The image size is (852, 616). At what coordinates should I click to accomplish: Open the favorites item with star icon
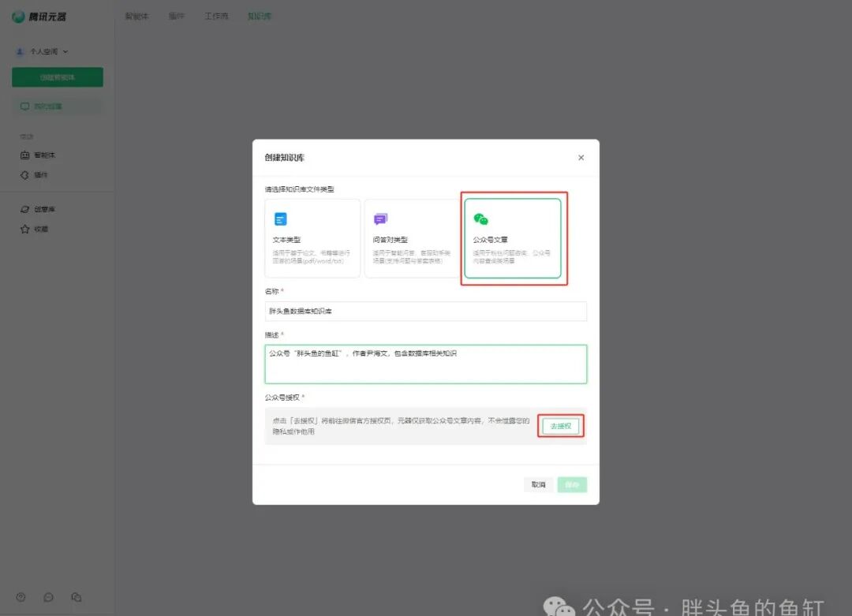[34, 230]
